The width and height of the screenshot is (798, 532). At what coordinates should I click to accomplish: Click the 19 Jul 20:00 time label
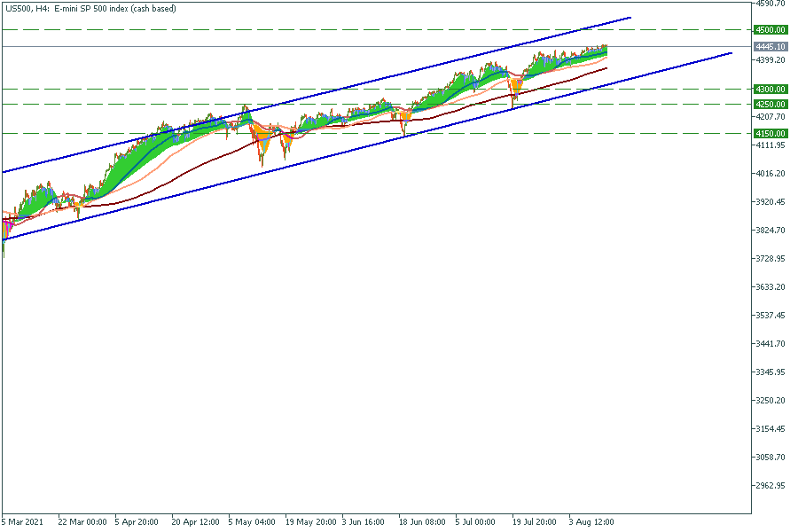(535, 521)
